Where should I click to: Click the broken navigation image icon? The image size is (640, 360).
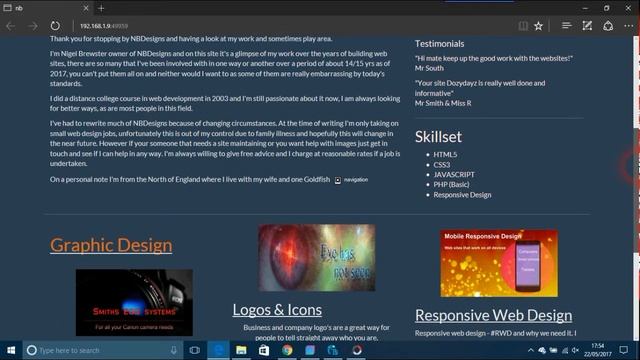(x=338, y=180)
